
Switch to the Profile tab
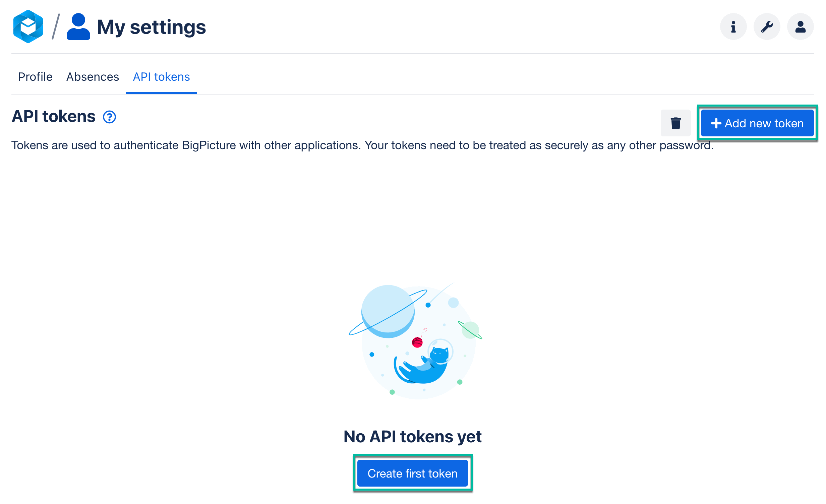click(x=35, y=77)
